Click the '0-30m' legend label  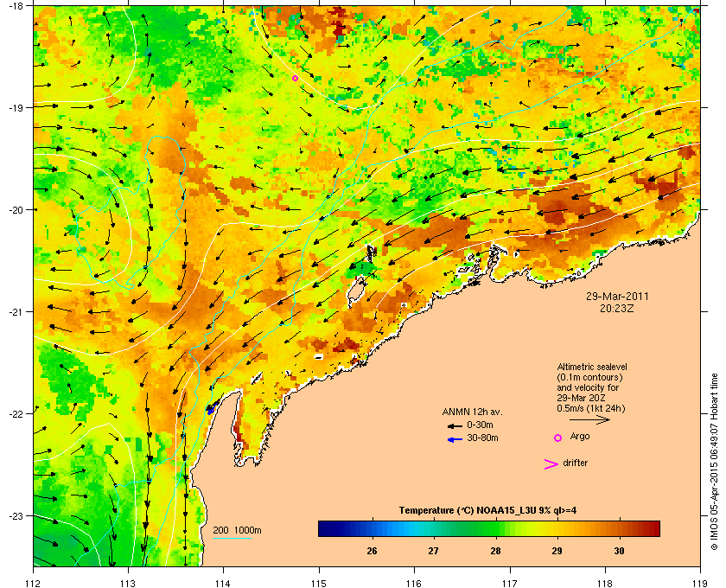(481, 425)
